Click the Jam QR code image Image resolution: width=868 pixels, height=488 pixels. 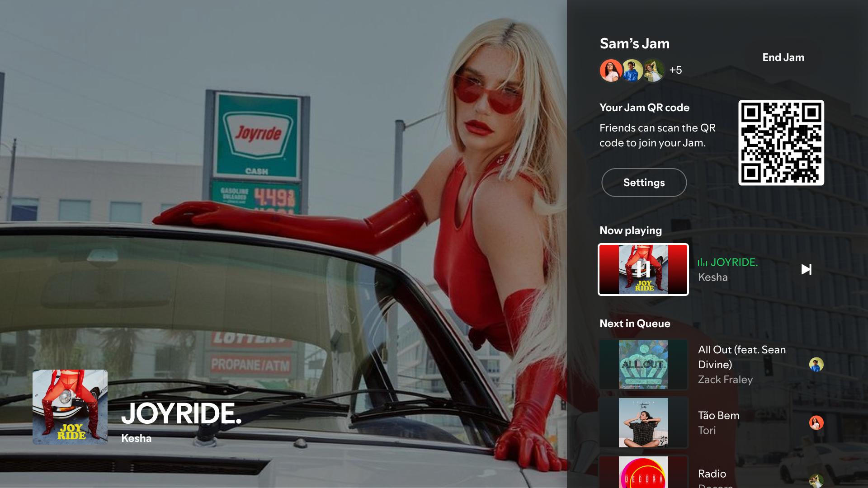click(781, 143)
